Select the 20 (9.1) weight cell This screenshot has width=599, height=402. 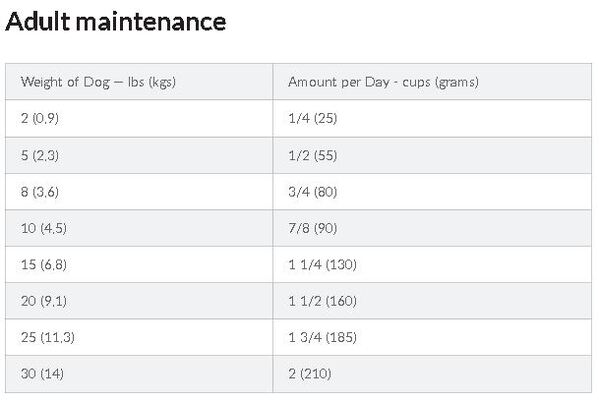pos(139,301)
